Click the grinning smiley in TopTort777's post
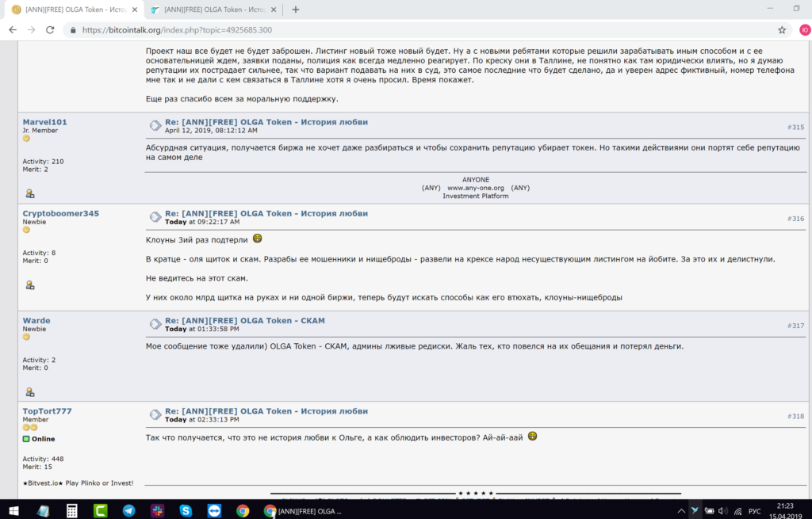The image size is (812, 519). coord(532,437)
